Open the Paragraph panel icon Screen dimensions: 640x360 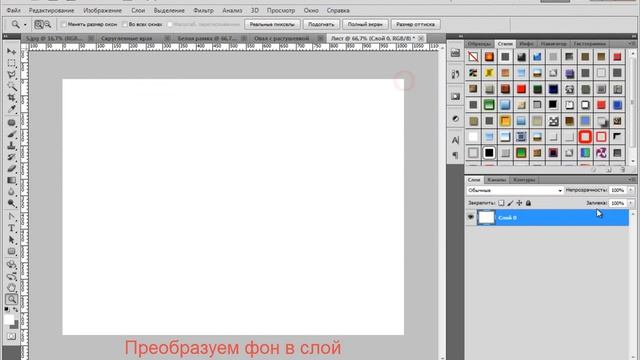point(456,155)
